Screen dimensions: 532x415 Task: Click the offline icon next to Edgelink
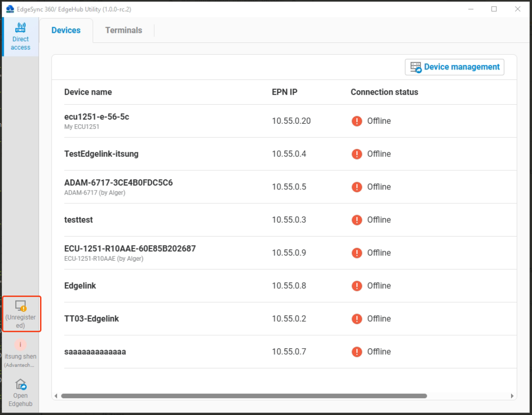point(356,286)
